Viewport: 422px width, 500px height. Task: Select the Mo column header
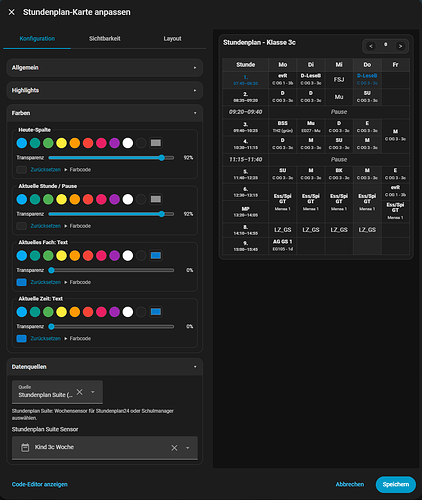283,65
